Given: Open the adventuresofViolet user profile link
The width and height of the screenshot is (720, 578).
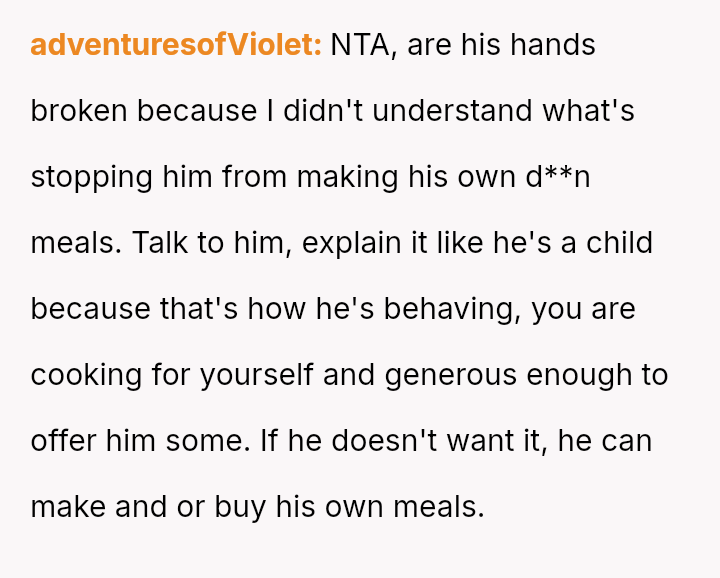Looking at the screenshot, I should pos(175,45).
